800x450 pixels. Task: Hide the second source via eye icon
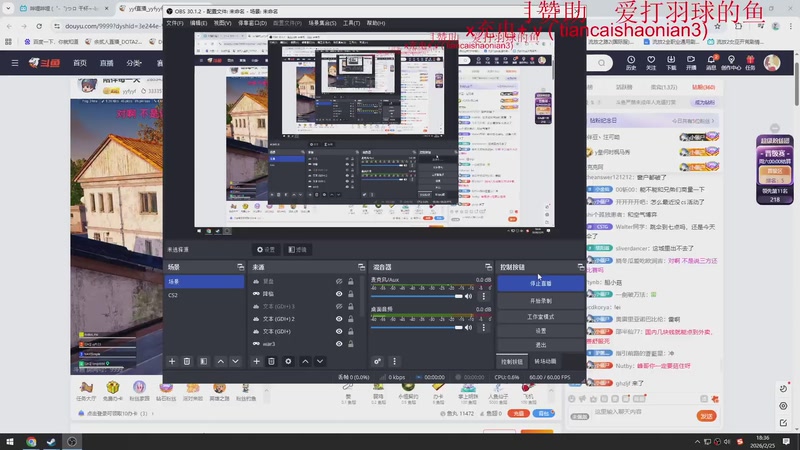339,294
